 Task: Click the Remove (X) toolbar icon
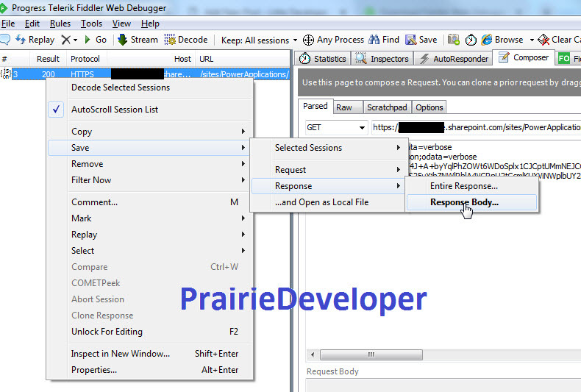coord(66,40)
